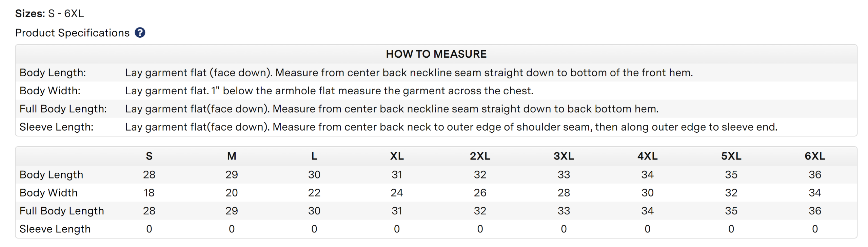Image resolution: width=868 pixels, height=247 pixels.
Task: Click the Body Width measuring instruction sentence
Action: coord(329,91)
